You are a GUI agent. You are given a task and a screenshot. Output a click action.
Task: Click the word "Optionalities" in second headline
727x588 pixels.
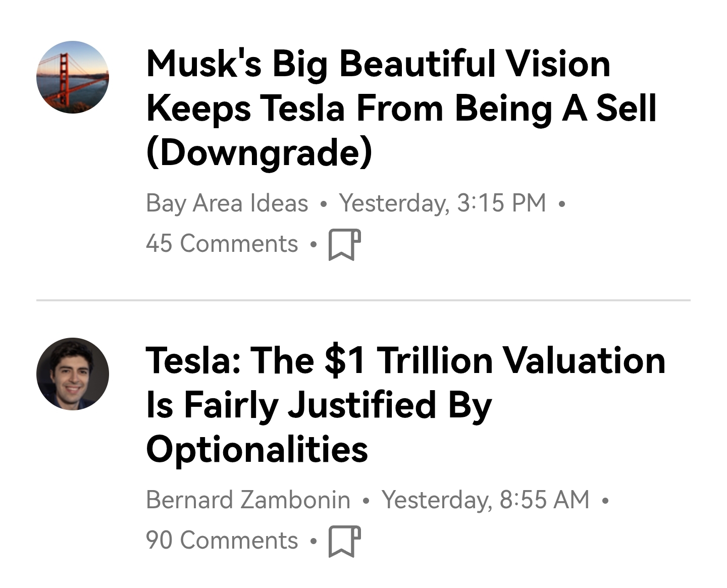(x=257, y=450)
